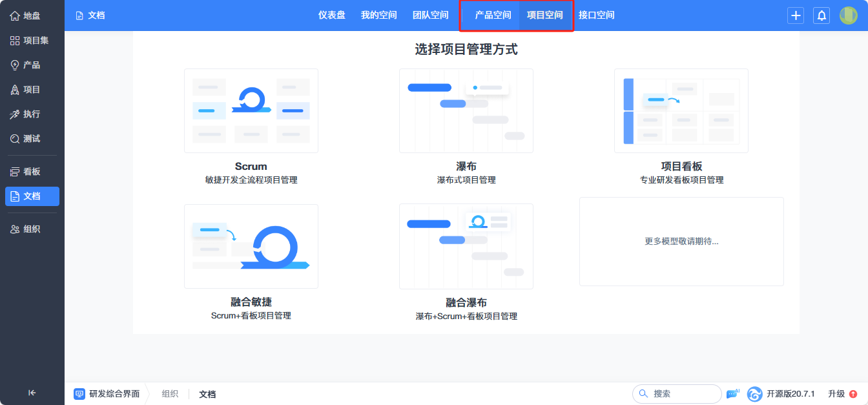Open the 产品 lightbulb icon

click(15, 65)
